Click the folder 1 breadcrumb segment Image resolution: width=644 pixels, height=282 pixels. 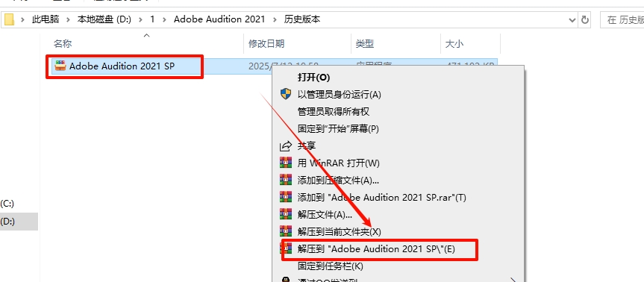(153, 19)
